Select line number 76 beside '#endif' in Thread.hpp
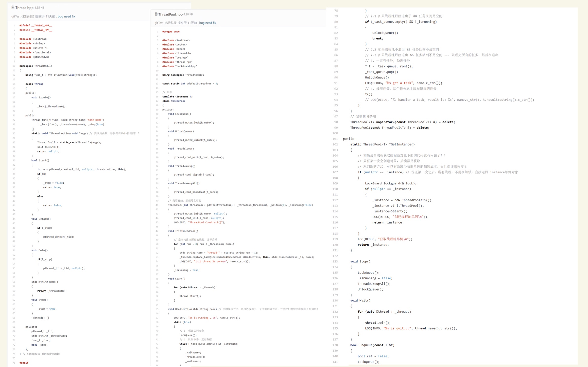The image size is (588, 367). [x=14, y=363]
